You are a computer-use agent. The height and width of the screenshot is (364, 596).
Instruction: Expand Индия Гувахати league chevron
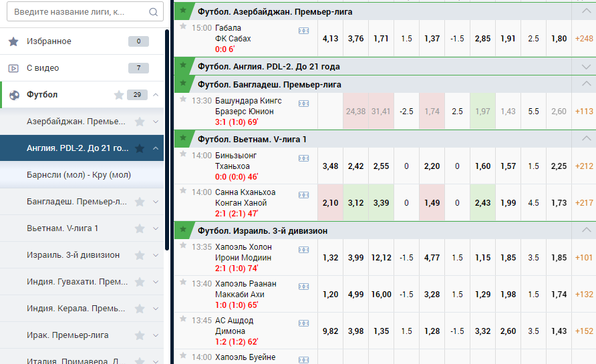(x=156, y=282)
